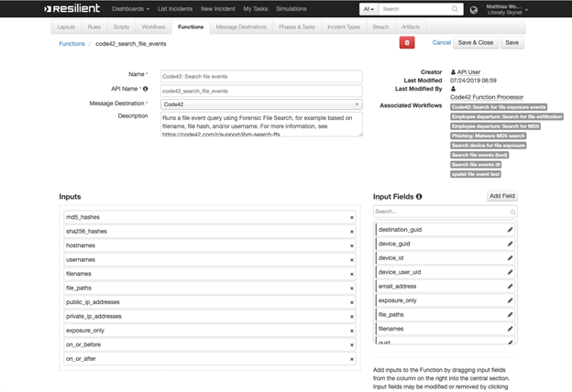
Task: Open Simulations in top navigation
Action: click(x=291, y=9)
